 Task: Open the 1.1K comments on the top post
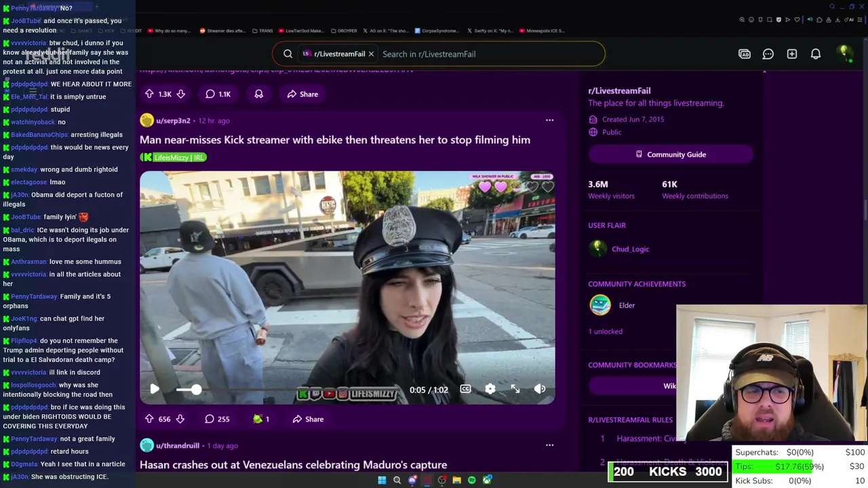tap(218, 94)
